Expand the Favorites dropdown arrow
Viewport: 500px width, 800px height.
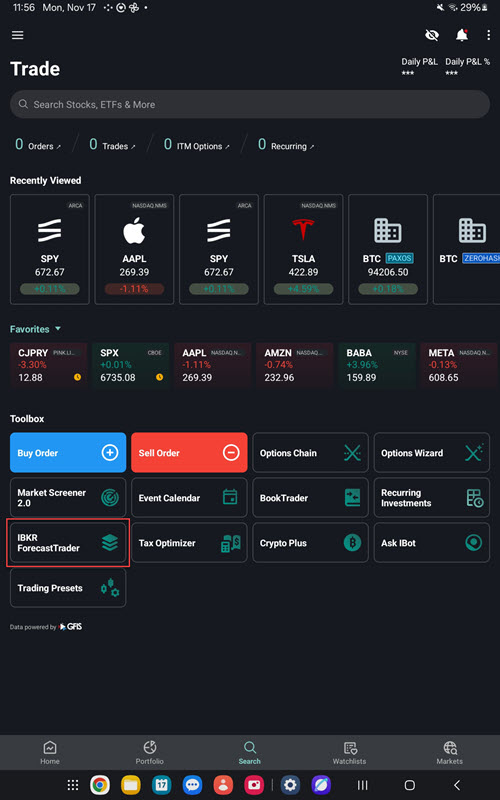pyautogui.click(x=58, y=329)
